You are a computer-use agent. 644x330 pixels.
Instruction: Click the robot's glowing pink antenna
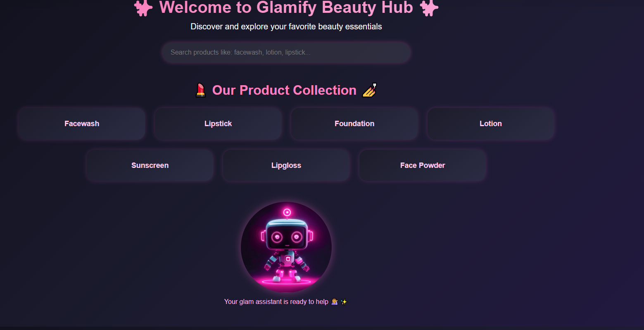[287, 213]
